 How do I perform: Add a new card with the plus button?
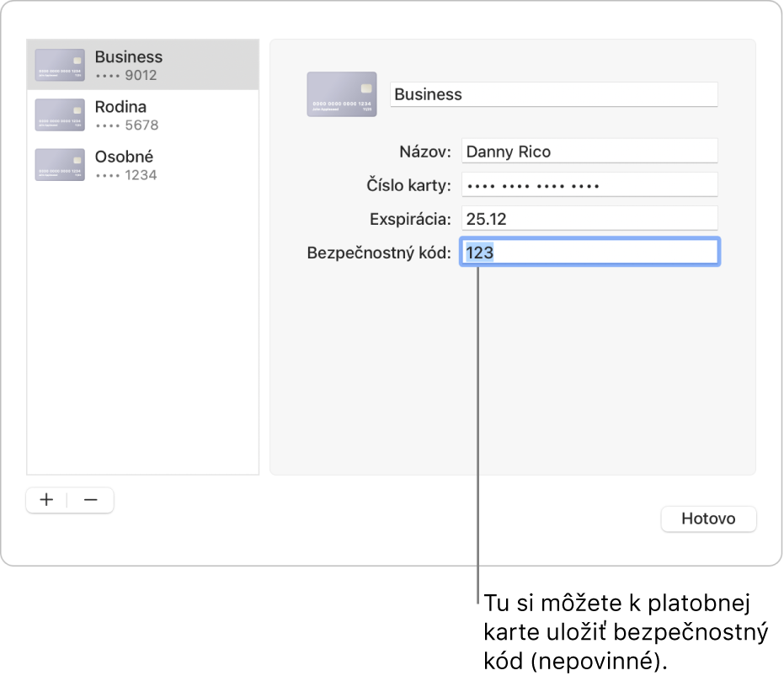coord(47,500)
